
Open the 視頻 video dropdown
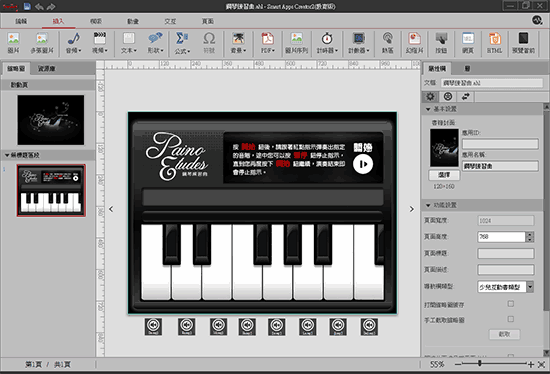coord(100,43)
